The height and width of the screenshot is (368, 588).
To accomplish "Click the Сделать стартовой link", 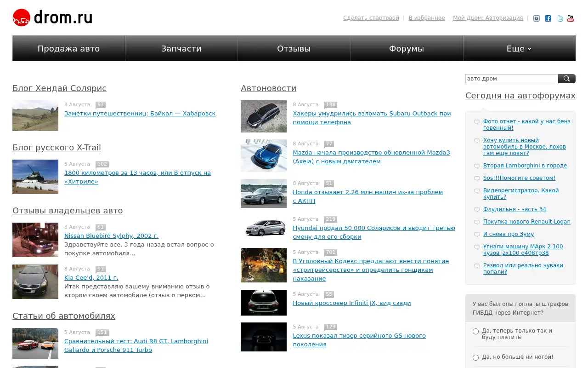I will coord(371,18).
